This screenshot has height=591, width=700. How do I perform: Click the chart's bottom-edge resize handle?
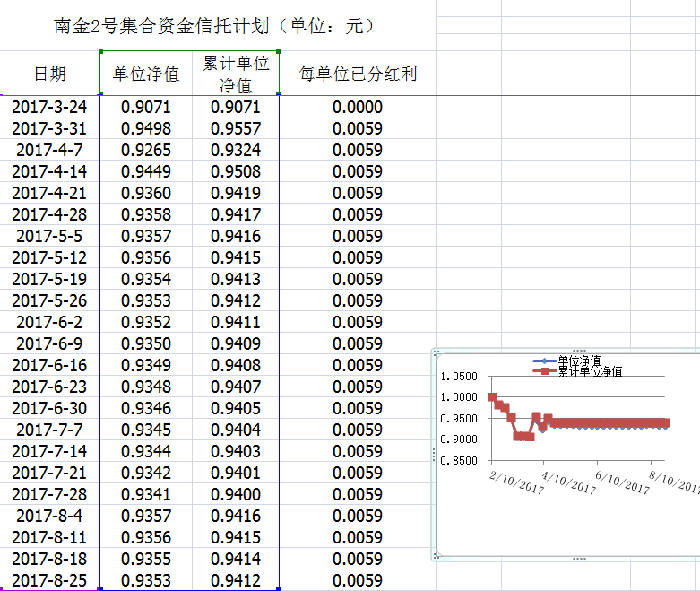[x=578, y=559]
